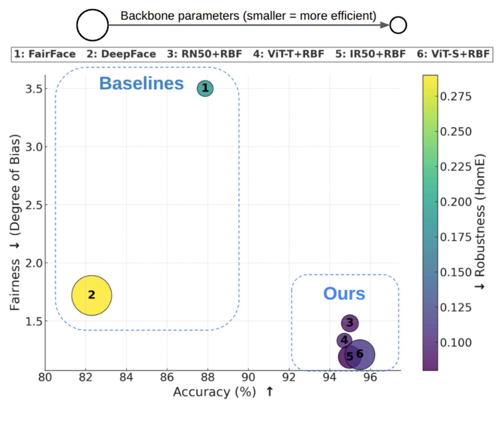Click the '1: FairFace' legend entry
Image resolution: width=504 pixels, height=425 pixels.
45,54
